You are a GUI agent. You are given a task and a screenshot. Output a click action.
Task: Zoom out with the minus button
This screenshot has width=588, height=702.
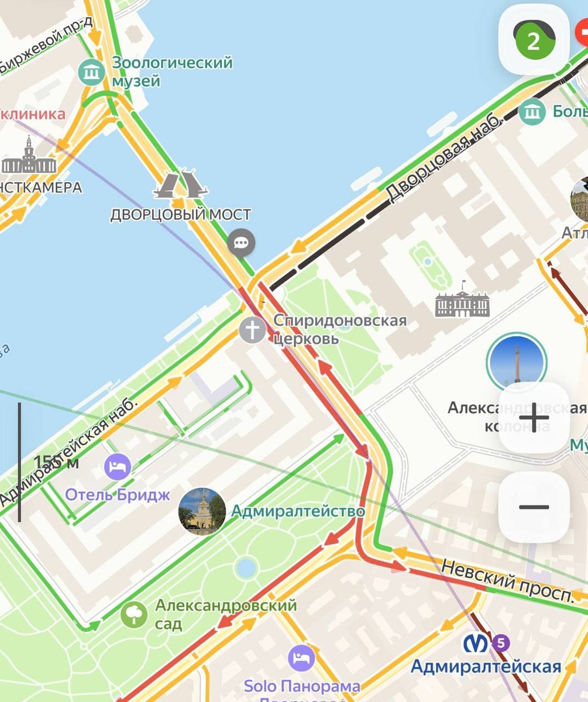[x=534, y=507]
